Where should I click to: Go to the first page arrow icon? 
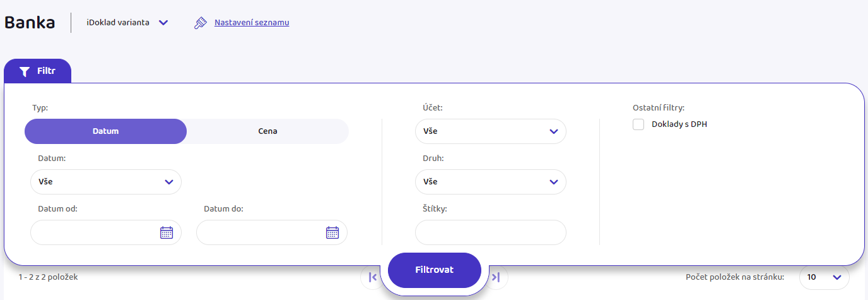(x=372, y=277)
